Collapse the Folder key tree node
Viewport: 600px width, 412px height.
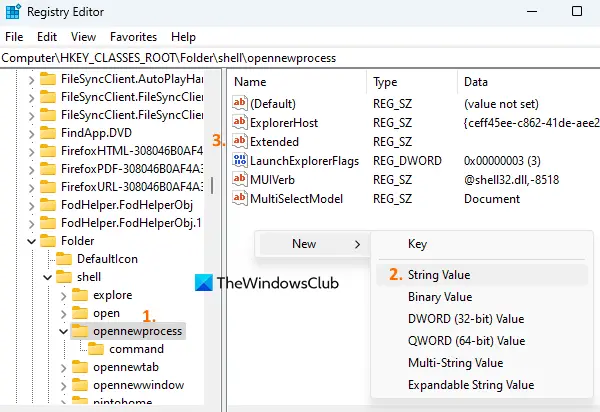click(x=31, y=241)
